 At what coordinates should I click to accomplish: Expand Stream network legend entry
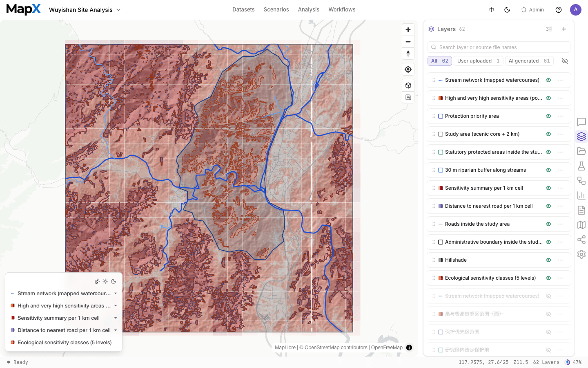[x=116, y=294]
